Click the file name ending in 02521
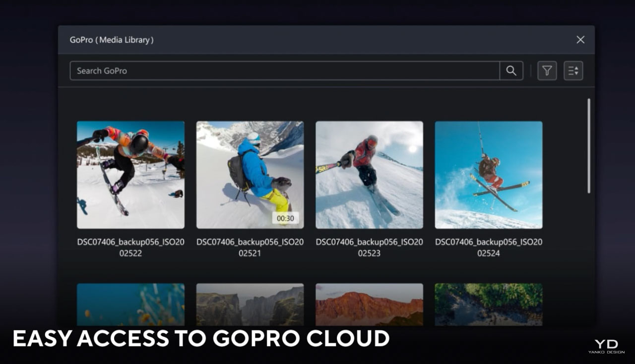Image resolution: width=635 pixels, height=364 pixels. [x=250, y=247]
